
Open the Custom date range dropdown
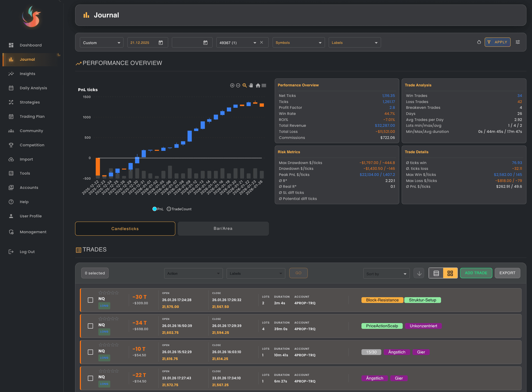click(102, 43)
